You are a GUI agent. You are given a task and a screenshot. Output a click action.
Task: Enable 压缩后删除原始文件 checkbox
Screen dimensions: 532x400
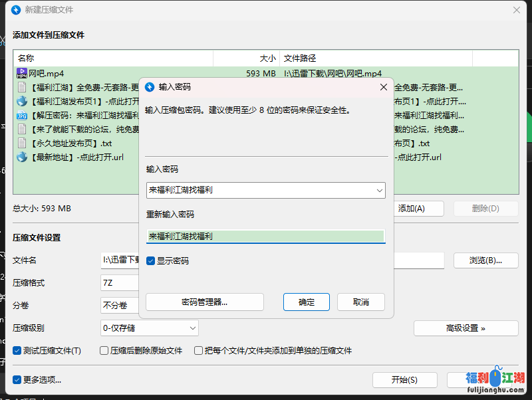click(x=104, y=351)
